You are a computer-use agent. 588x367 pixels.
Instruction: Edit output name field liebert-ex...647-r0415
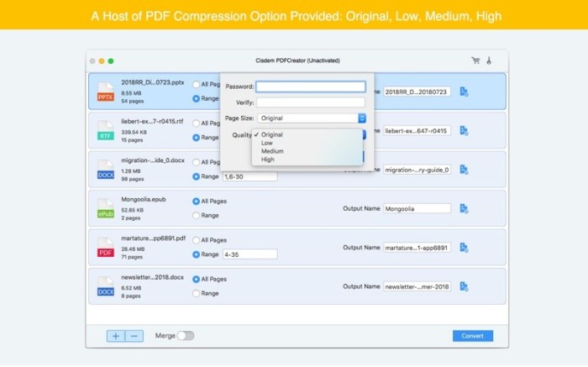click(x=417, y=131)
